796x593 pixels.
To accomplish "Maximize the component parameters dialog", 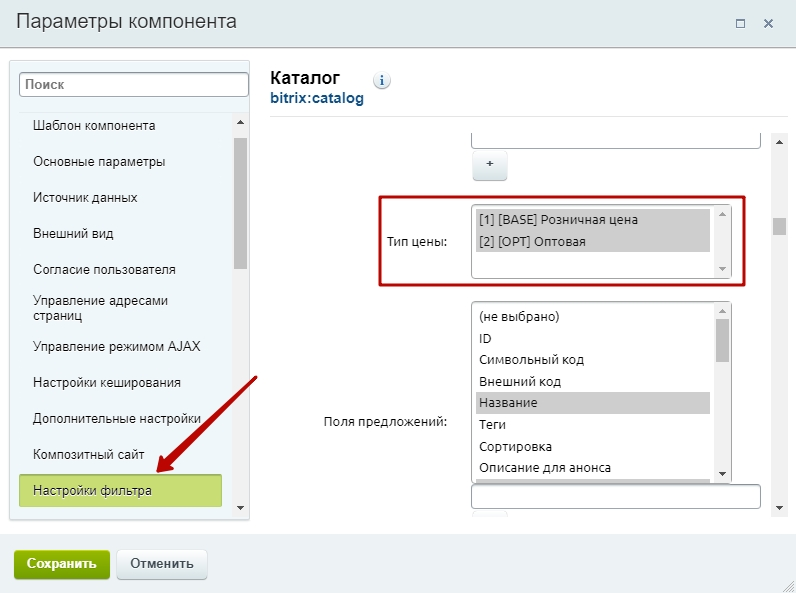I will 741,22.
